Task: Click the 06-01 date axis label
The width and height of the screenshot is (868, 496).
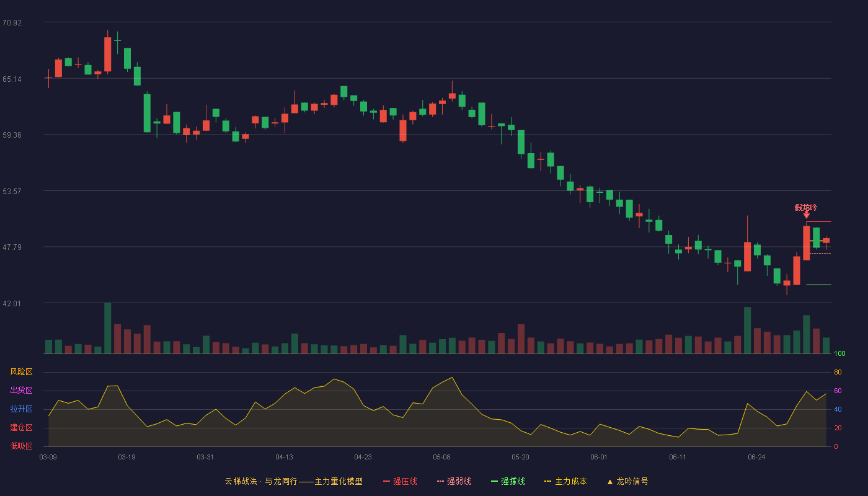Action: tap(599, 457)
